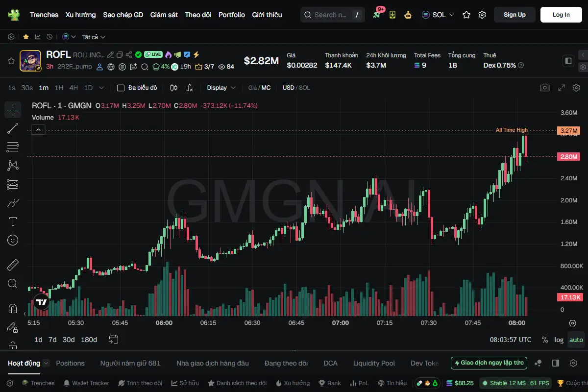Switch denomination between USD and SOL
This screenshot has width=588, height=392.
(x=296, y=88)
